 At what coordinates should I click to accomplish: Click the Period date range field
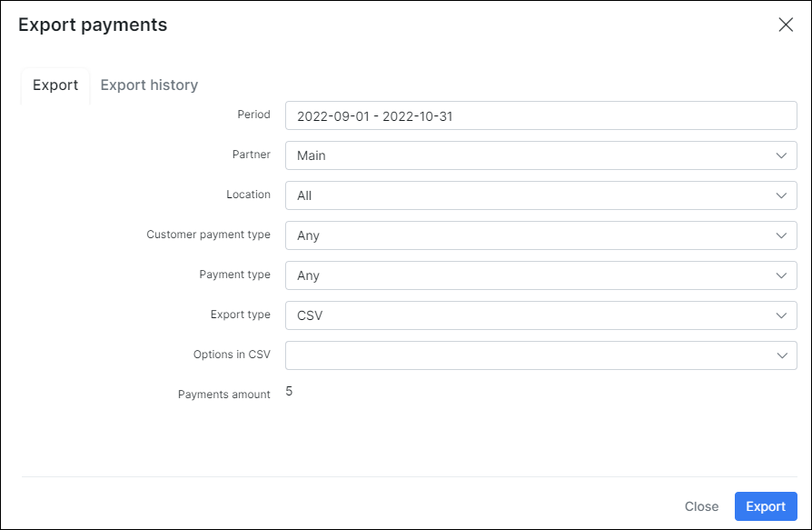tap(540, 115)
